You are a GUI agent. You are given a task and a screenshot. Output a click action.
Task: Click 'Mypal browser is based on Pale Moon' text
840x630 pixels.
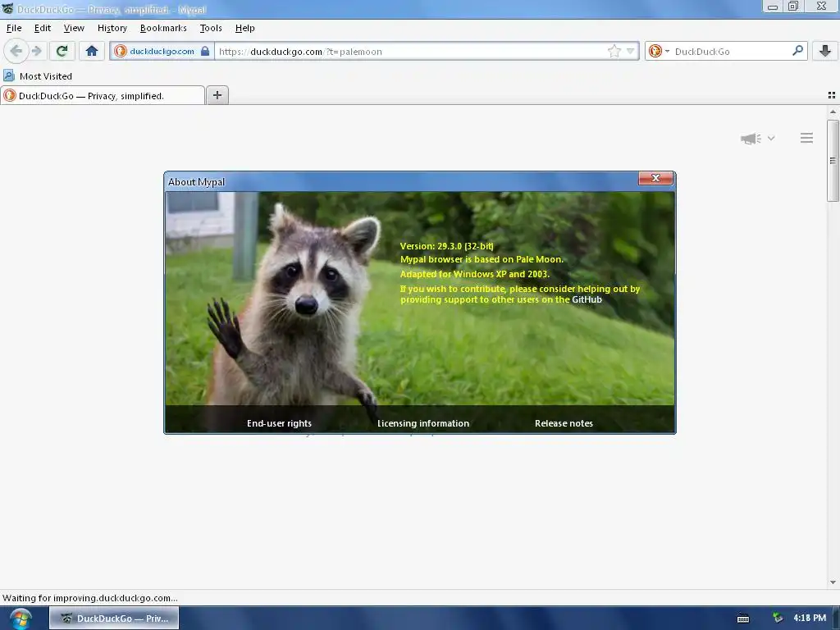point(482,259)
